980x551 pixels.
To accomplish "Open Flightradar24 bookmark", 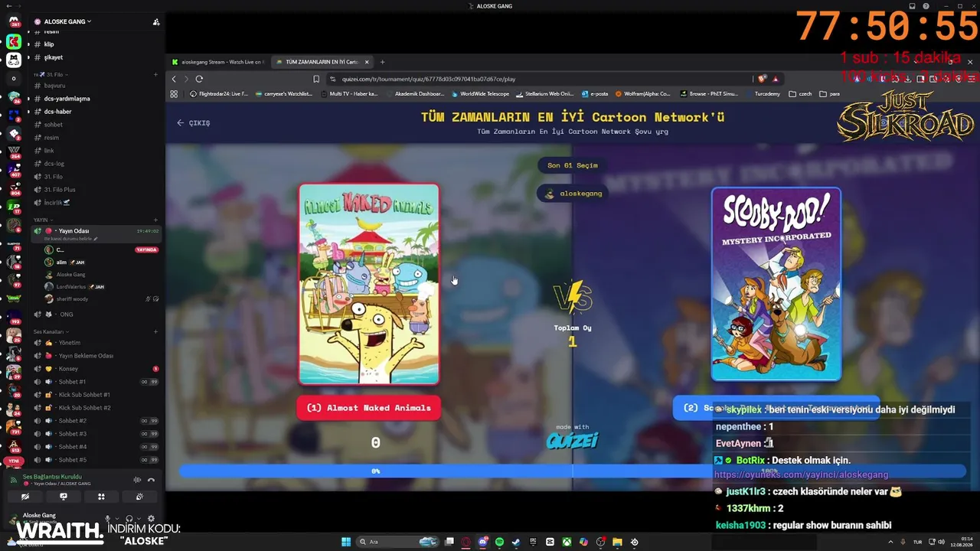I will (218, 94).
